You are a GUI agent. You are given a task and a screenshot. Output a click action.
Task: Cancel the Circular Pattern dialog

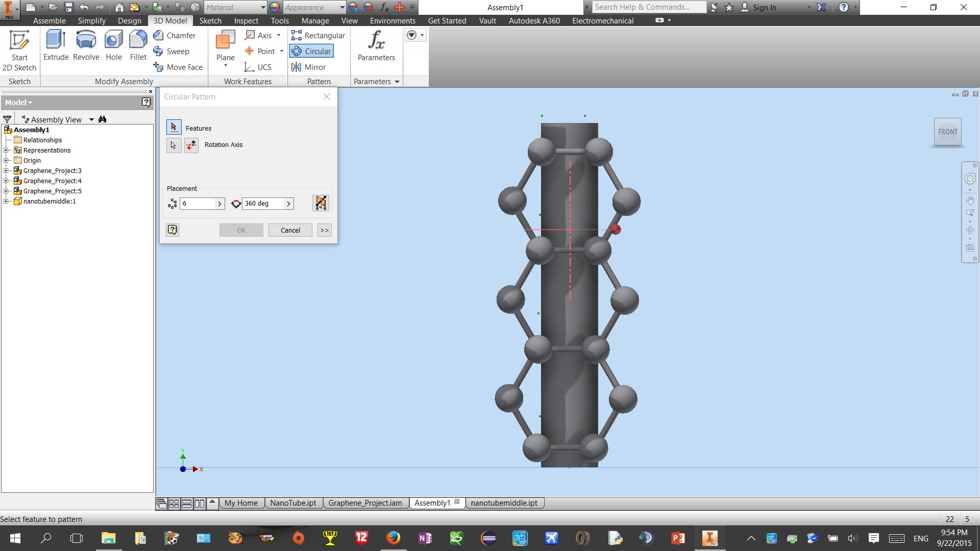point(290,230)
